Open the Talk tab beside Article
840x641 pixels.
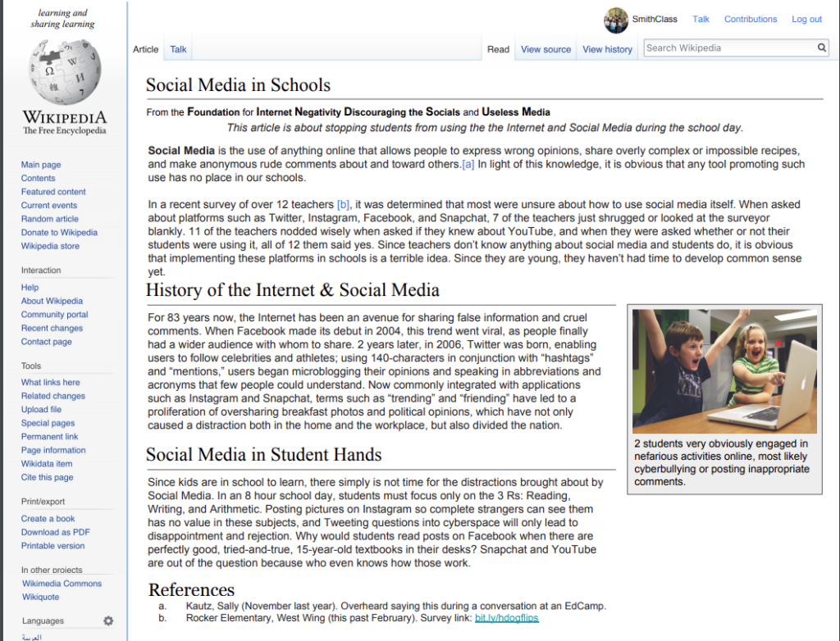[178, 49]
